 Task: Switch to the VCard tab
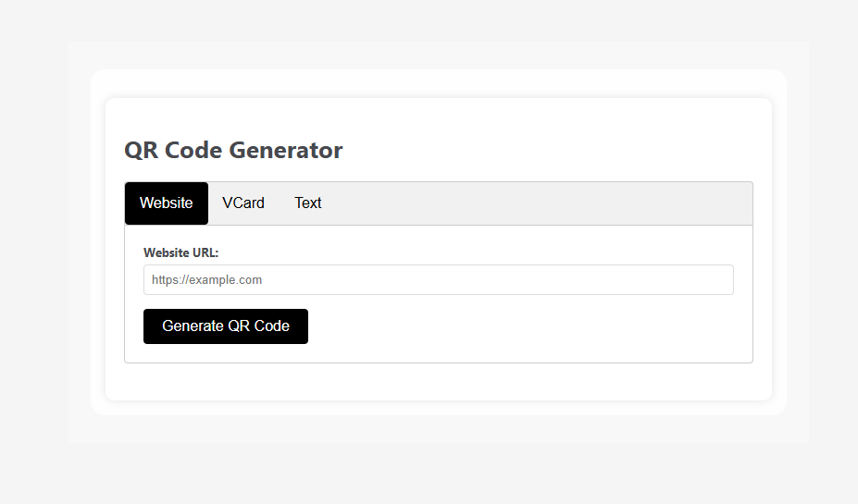[243, 203]
